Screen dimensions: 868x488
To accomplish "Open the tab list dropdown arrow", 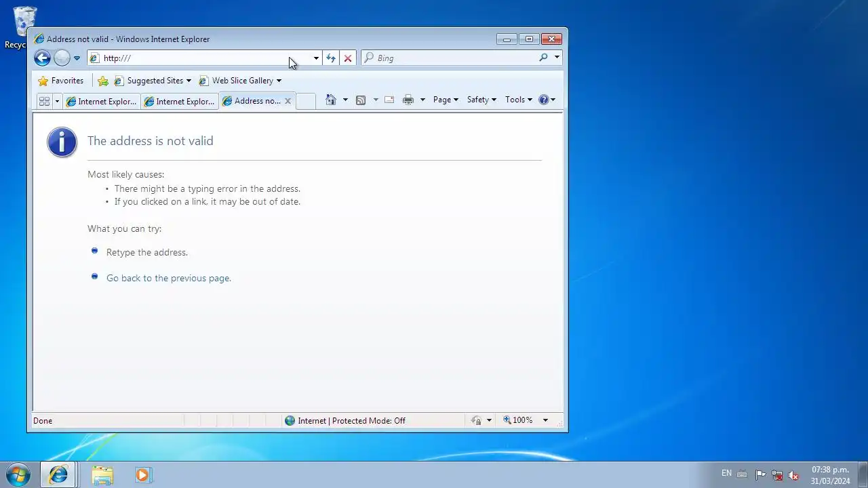I will coord(57,101).
